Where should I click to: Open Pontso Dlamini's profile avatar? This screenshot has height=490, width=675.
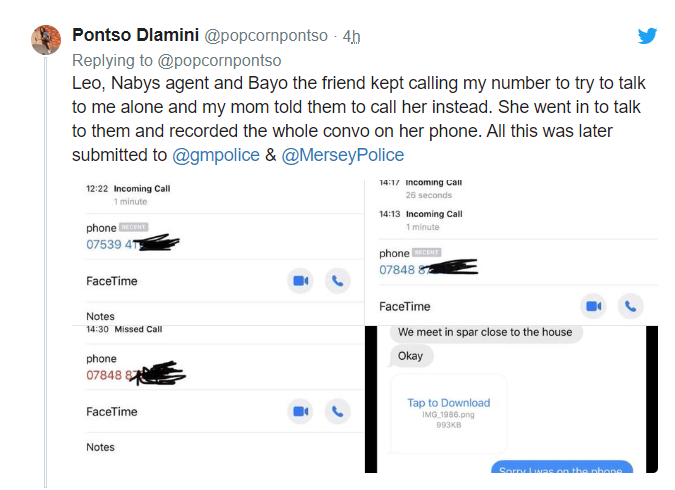pos(47,39)
